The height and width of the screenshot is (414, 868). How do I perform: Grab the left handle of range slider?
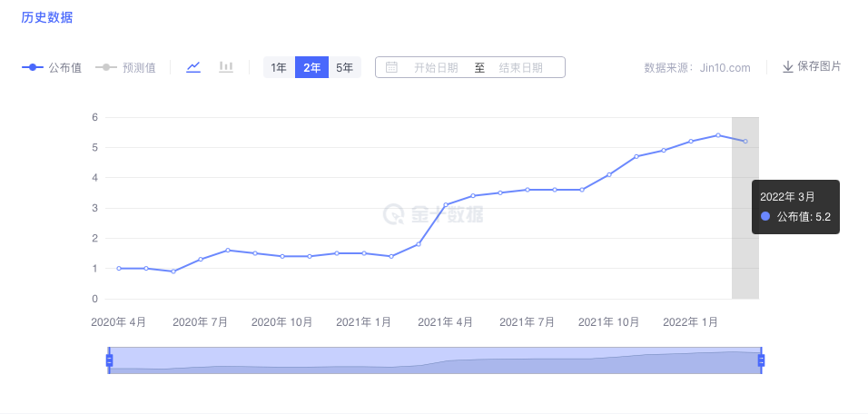[109, 360]
